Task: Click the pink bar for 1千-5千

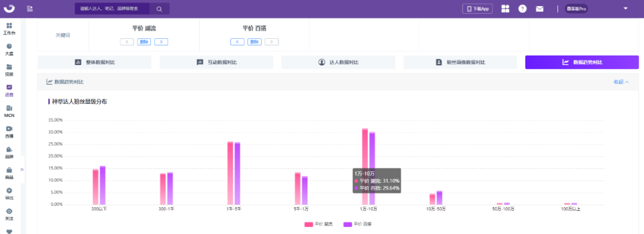Action: coord(230,173)
